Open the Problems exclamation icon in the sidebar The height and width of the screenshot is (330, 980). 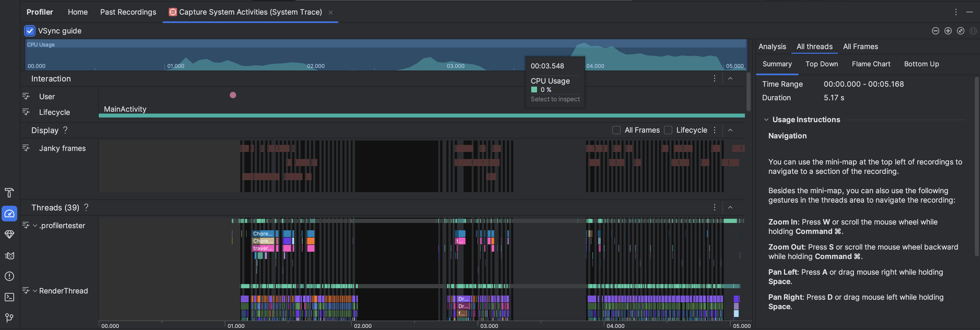[x=9, y=276]
